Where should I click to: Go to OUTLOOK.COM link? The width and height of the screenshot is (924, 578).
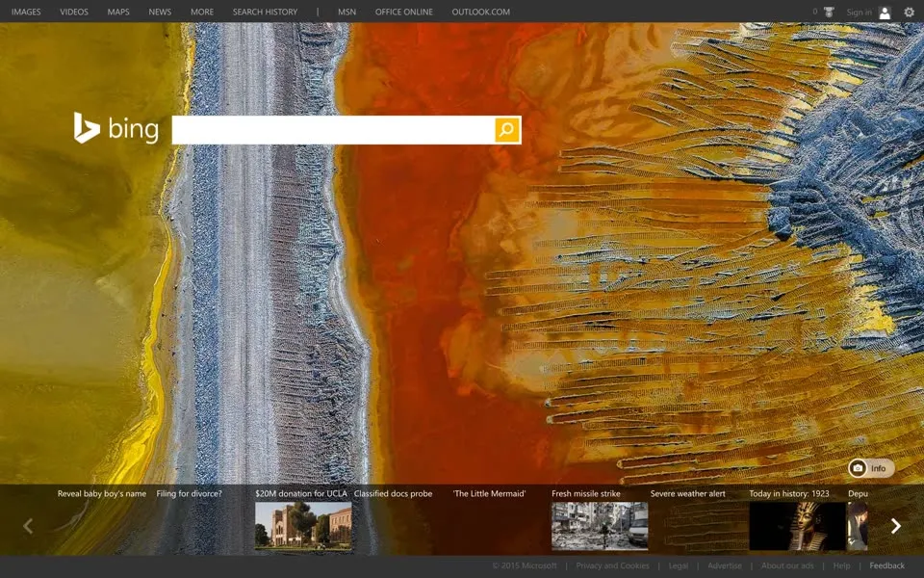pos(481,12)
